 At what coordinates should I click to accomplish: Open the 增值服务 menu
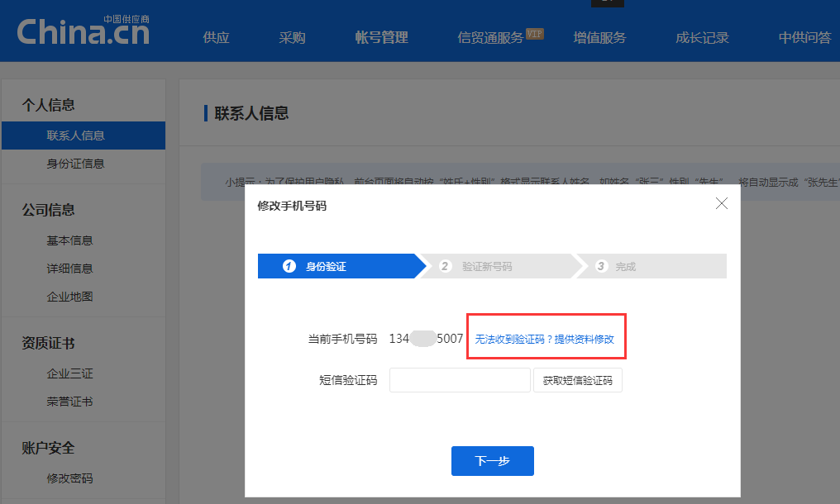(599, 37)
